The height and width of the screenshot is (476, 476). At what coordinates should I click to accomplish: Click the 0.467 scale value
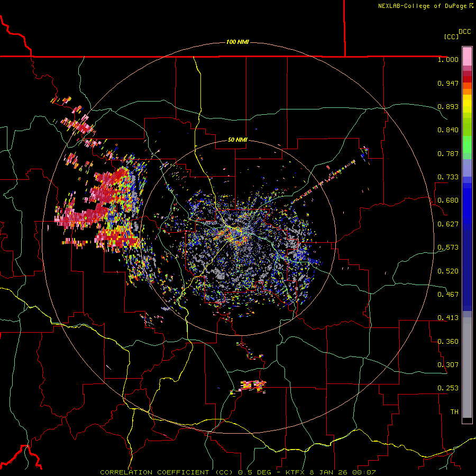[448, 295]
